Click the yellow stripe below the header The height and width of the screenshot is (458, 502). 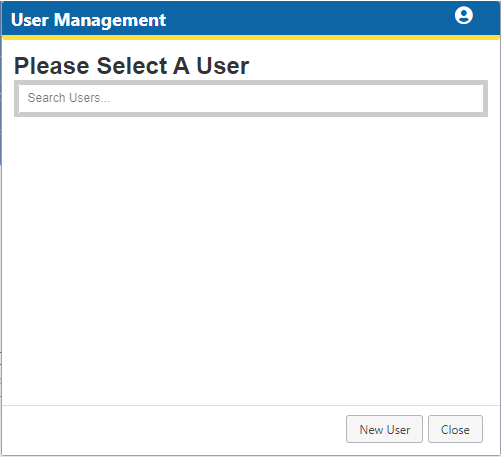251,37
